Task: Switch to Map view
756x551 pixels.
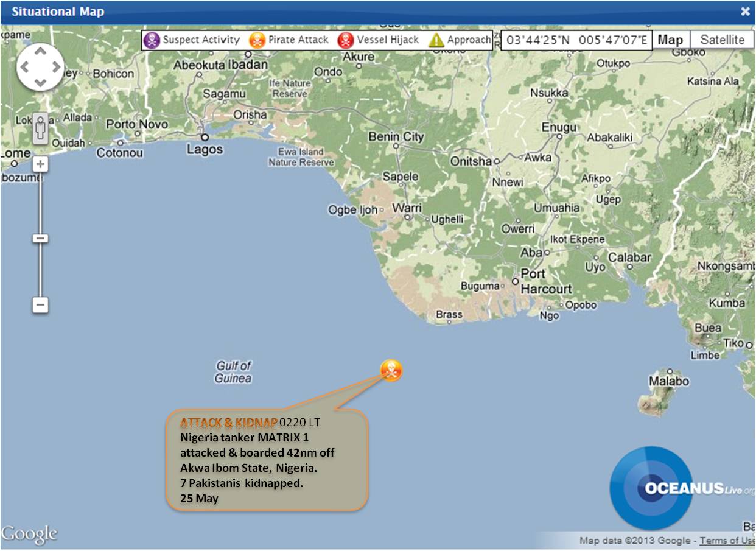Action: pyautogui.click(x=670, y=40)
